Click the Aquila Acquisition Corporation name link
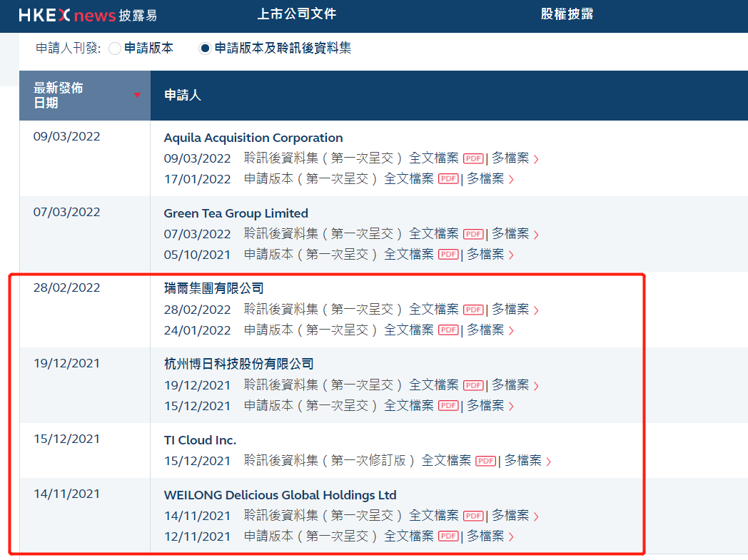The image size is (748, 560). click(x=253, y=138)
